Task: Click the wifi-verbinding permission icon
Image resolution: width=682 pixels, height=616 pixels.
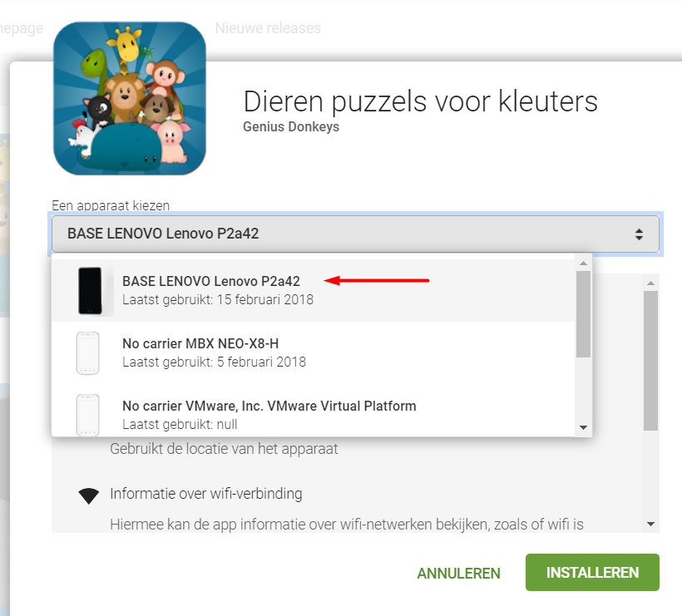Action: 89,495
